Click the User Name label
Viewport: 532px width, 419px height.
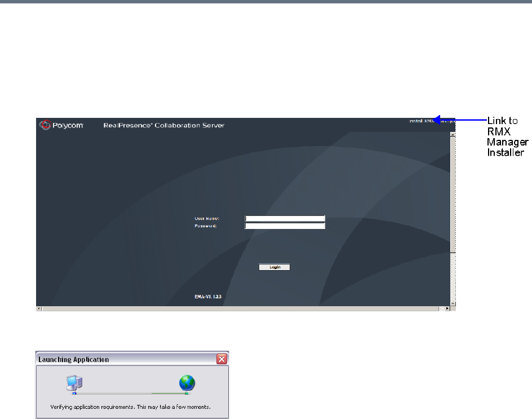(x=207, y=218)
